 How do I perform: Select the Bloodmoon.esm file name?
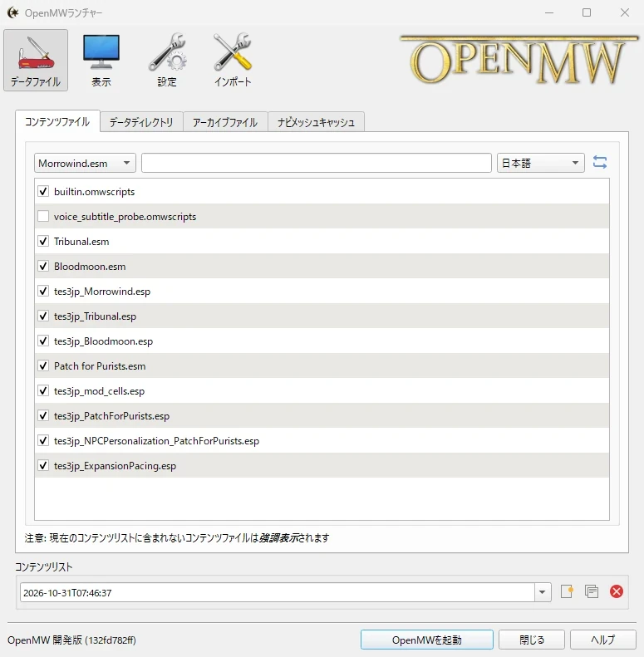tap(90, 267)
